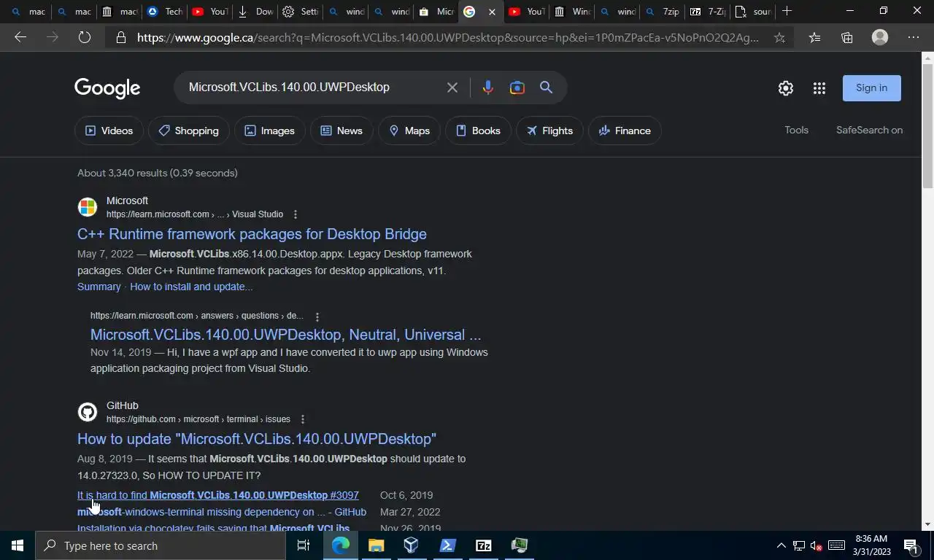Refresh the page
The width and height of the screenshot is (934, 560).
[85, 37]
